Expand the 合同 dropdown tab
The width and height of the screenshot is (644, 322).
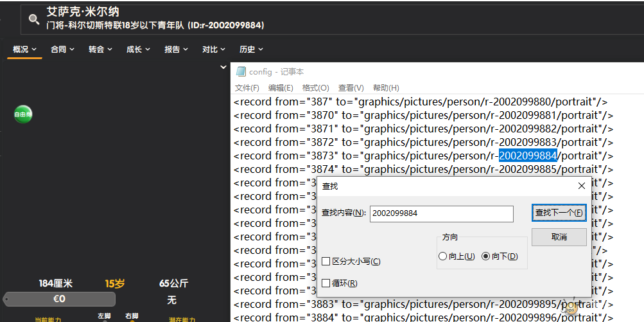point(62,49)
